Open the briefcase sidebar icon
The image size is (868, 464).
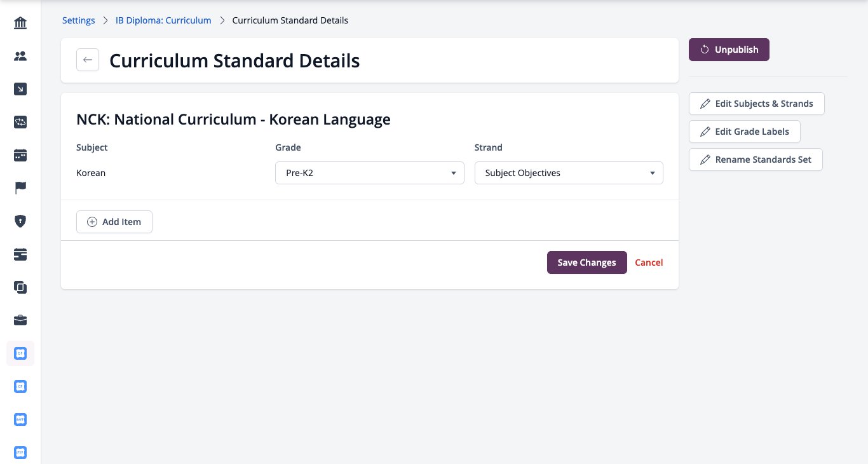(20, 320)
